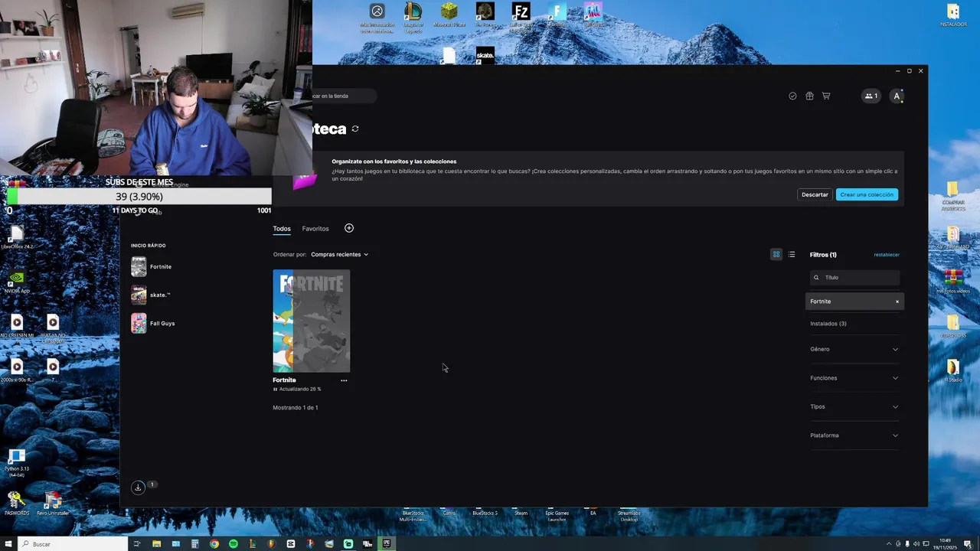Open skate. desktop shortcut
Image resolution: width=980 pixels, height=551 pixels.
point(485,55)
